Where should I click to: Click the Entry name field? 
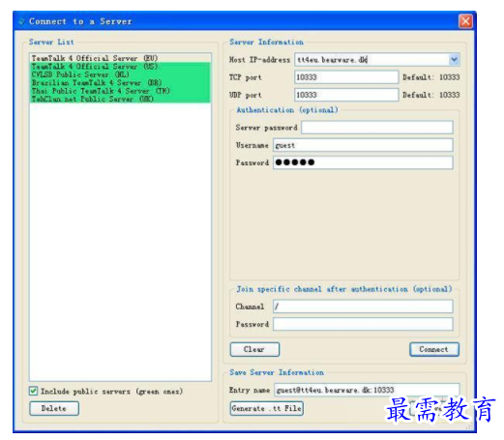pyautogui.click(x=367, y=390)
